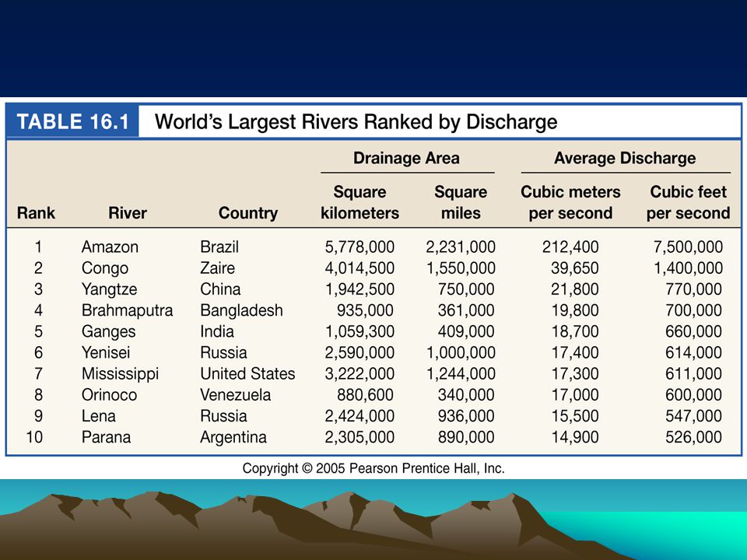747x560 pixels.
Task: Select the 'Lena' river cell
Action: [99, 416]
